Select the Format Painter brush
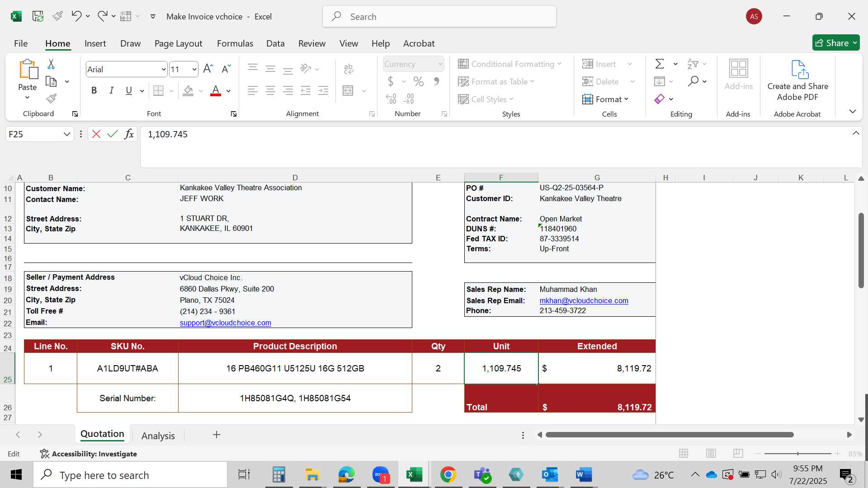This screenshot has width=868, height=488. pos(51,99)
